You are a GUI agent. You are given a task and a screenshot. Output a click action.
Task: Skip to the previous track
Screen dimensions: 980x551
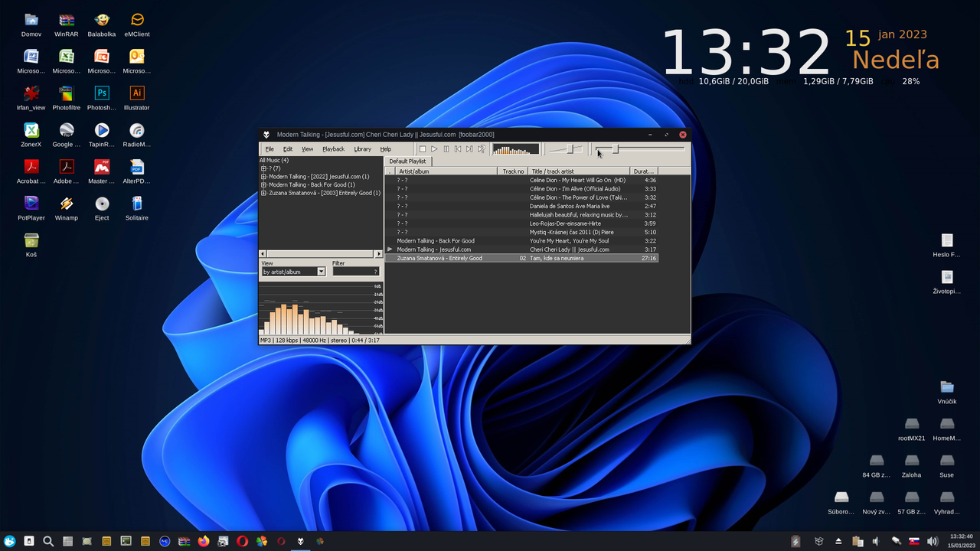(458, 149)
